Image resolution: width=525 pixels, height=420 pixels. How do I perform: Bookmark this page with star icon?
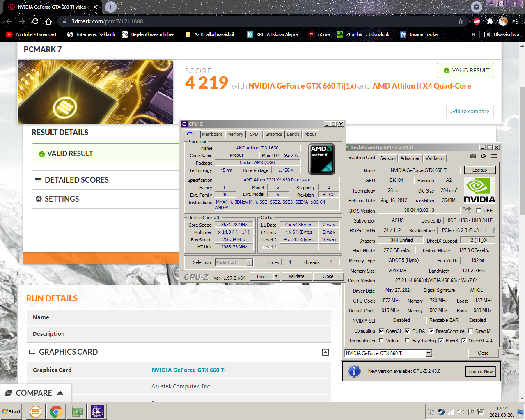461,21
